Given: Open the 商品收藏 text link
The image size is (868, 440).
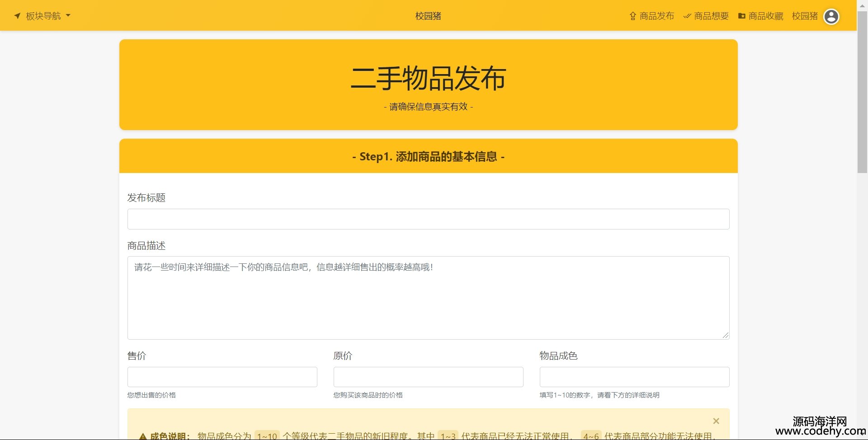Looking at the screenshot, I should 765,16.
